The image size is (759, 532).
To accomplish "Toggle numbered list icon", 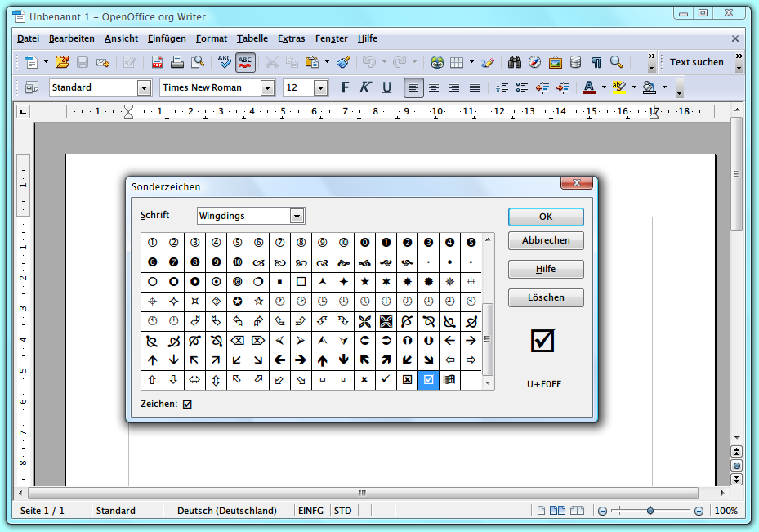I will pos(502,87).
